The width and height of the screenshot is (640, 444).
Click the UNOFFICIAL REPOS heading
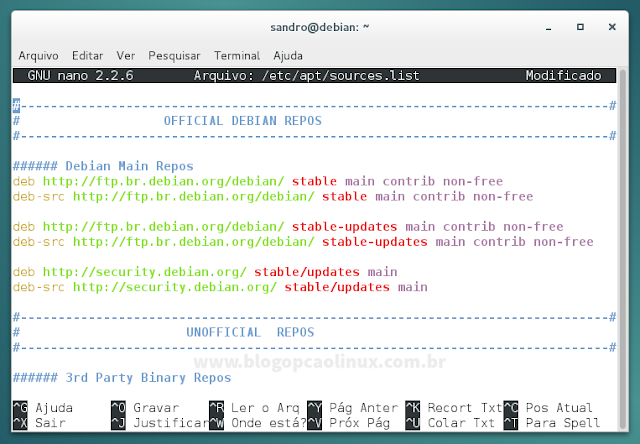click(x=250, y=332)
